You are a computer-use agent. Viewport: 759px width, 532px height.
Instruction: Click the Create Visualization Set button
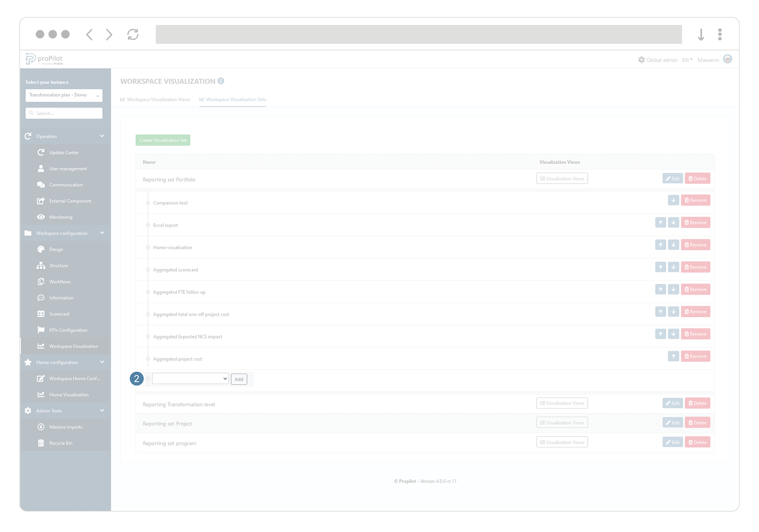163,140
